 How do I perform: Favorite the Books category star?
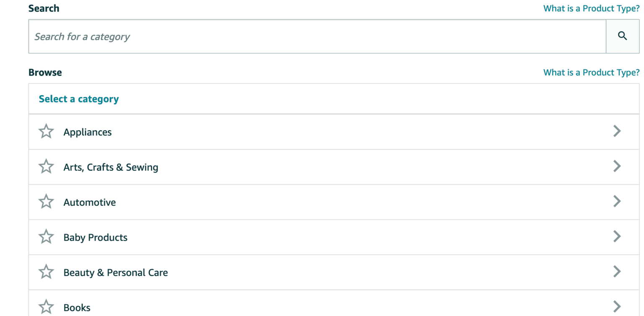(46, 307)
